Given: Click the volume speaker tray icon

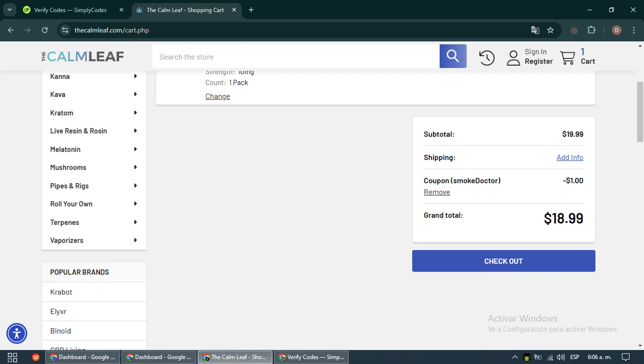Looking at the screenshot, I should (561, 357).
